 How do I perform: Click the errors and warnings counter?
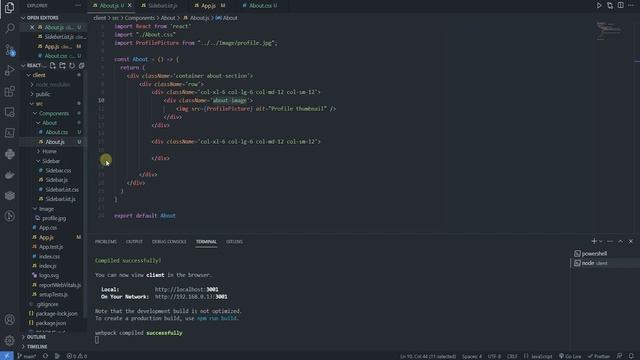click(x=77, y=356)
